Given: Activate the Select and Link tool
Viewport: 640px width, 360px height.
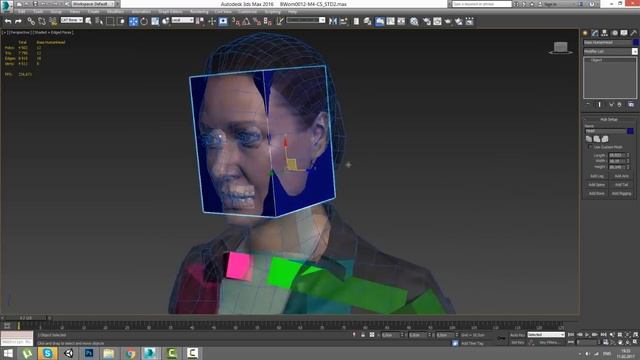Looking at the screenshot, I should 31,21.
